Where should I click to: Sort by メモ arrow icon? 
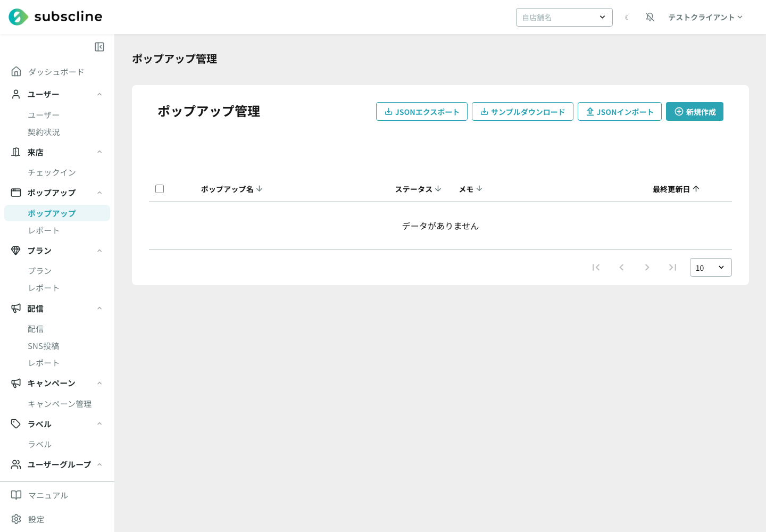pyautogui.click(x=479, y=189)
